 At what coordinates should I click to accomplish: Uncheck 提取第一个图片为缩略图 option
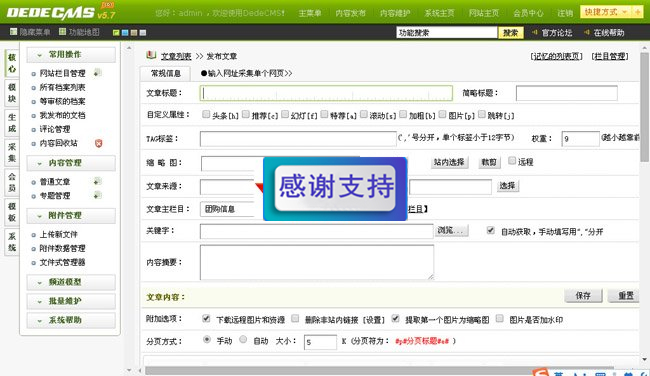click(x=395, y=318)
